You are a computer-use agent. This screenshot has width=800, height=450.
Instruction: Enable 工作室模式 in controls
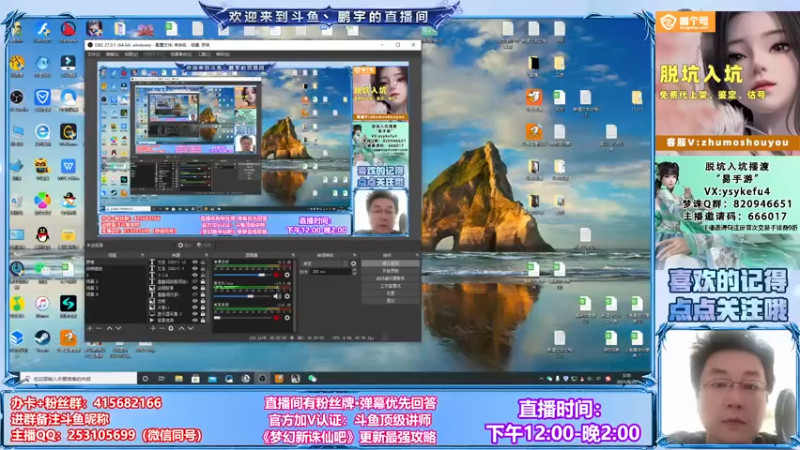[x=391, y=286]
